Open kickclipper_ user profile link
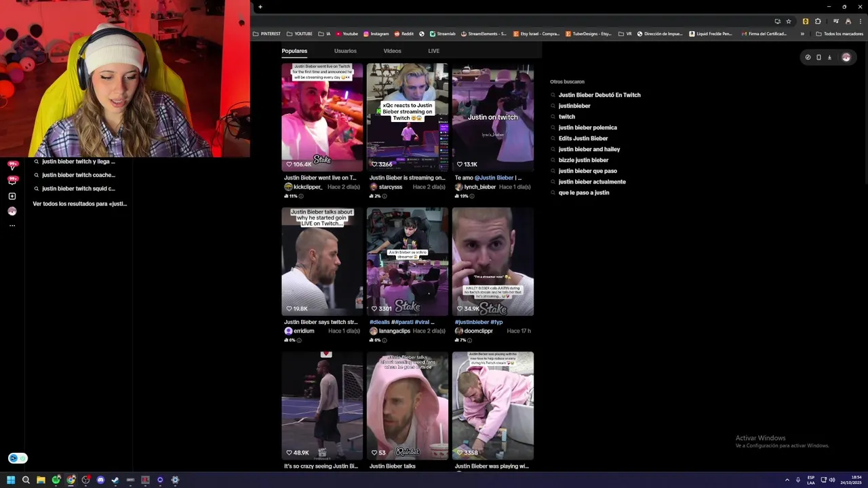This screenshot has height=488, width=868. tap(307, 187)
